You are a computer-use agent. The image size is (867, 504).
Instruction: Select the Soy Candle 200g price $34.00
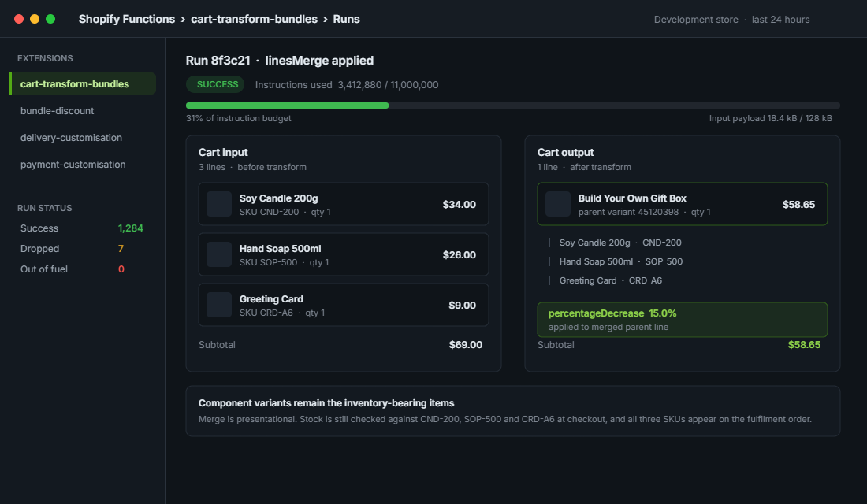459,205
